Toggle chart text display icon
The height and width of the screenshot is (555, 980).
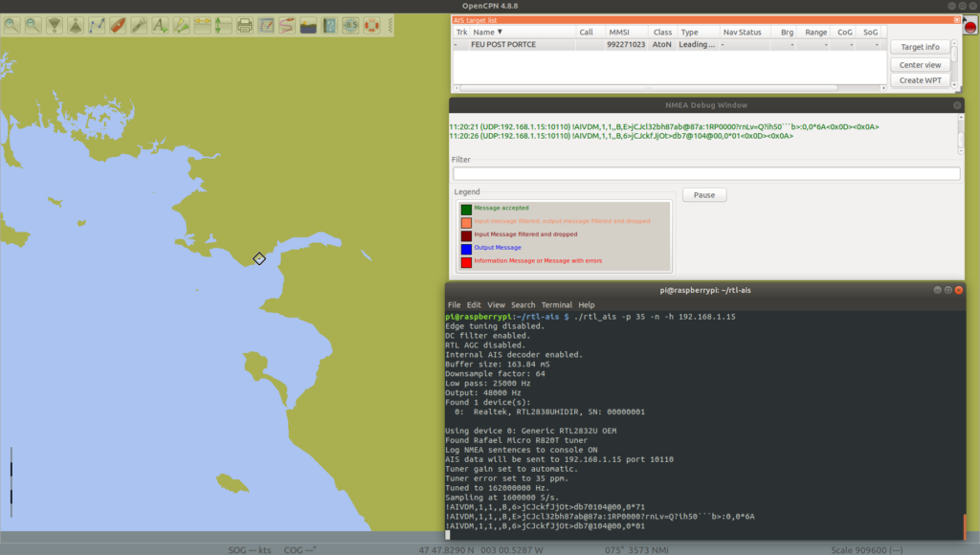160,26
